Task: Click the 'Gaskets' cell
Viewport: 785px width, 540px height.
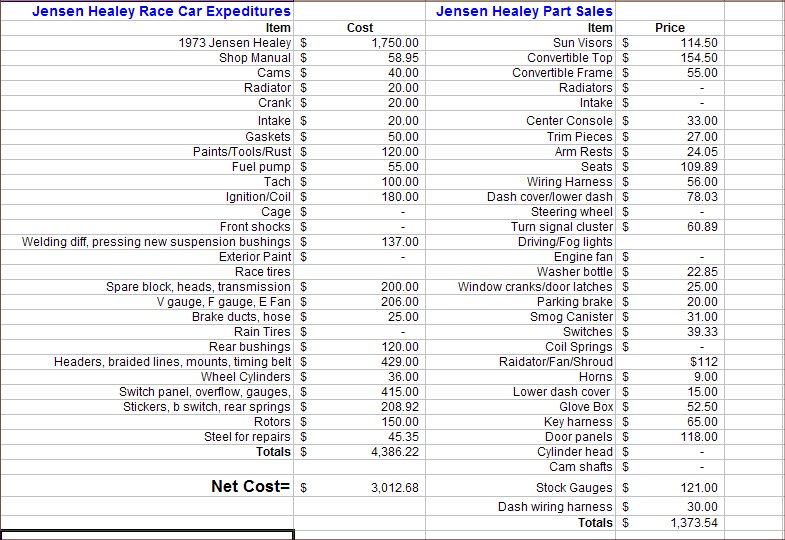Action: [x=147, y=137]
